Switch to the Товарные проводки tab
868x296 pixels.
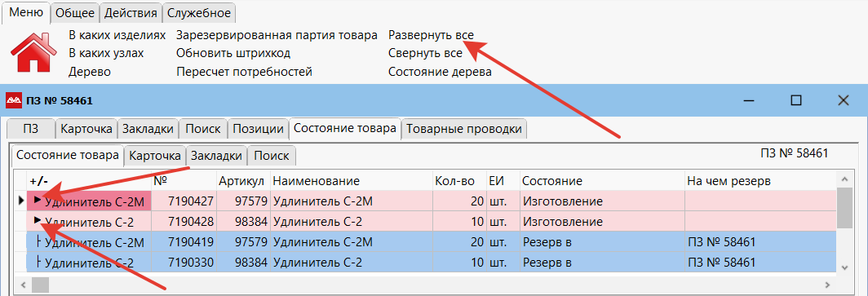click(464, 129)
